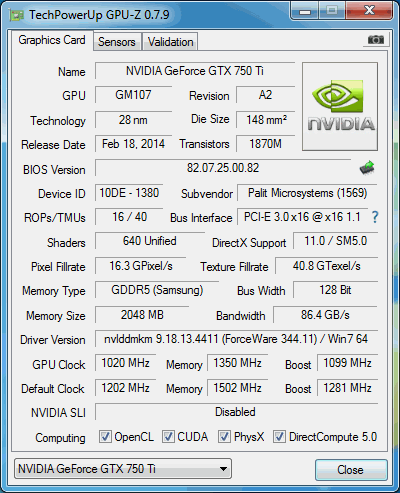Toggle the CUDA checkbox

(168, 437)
